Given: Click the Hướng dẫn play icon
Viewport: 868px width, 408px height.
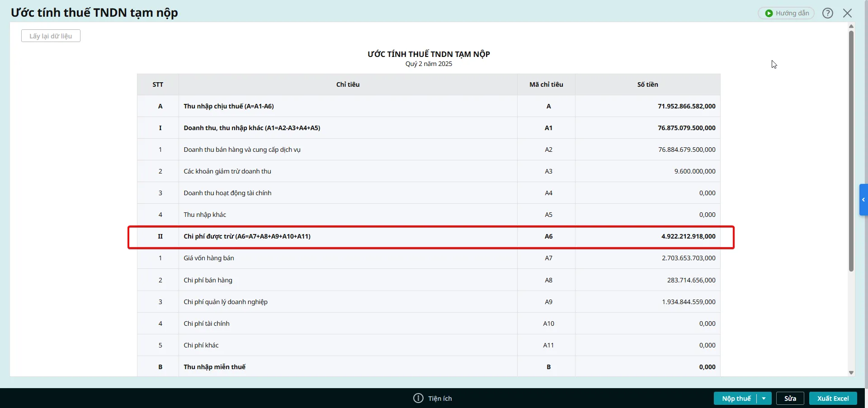Looking at the screenshot, I should [x=769, y=13].
